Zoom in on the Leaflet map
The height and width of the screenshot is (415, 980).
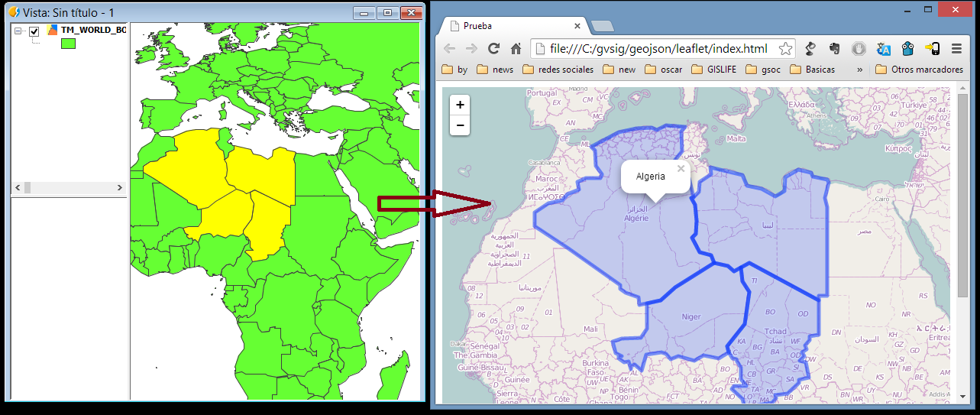460,105
